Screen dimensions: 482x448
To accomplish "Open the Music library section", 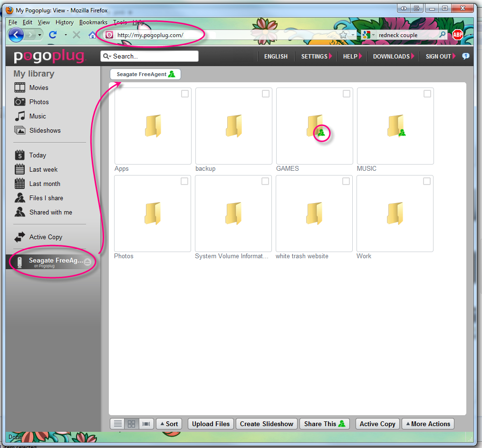I will point(37,116).
